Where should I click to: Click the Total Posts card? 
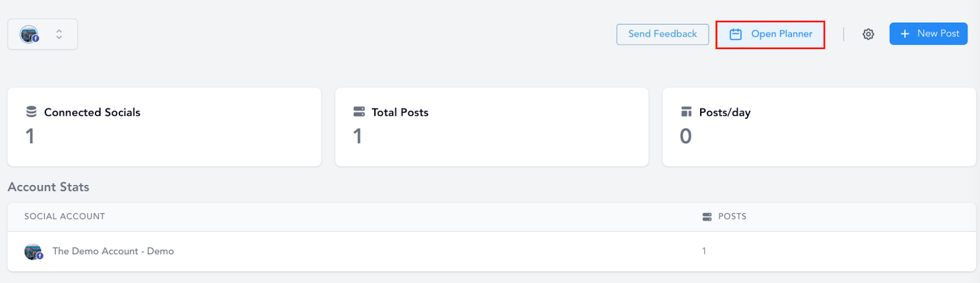coord(492,127)
